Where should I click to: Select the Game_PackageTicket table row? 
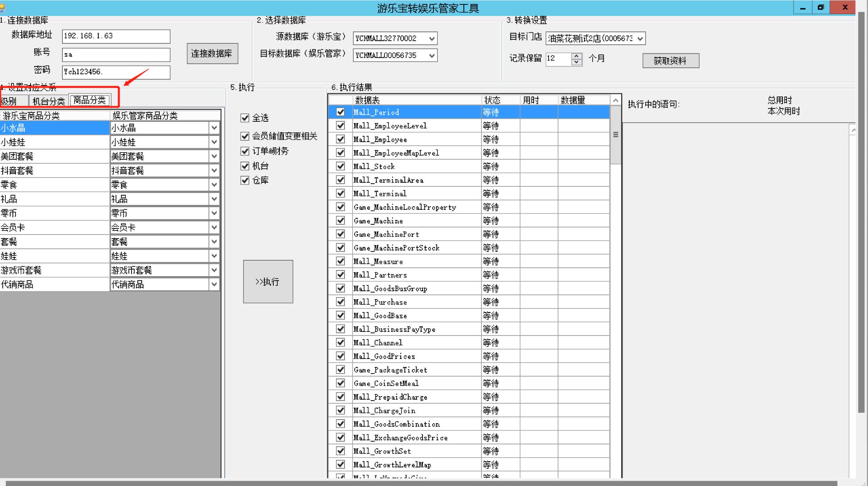click(x=469, y=370)
